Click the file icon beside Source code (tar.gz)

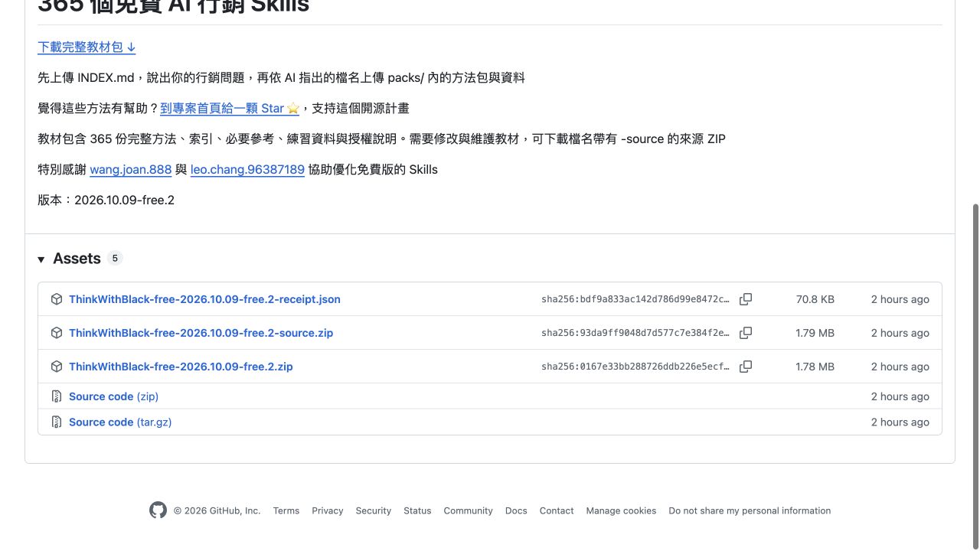(57, 422)
